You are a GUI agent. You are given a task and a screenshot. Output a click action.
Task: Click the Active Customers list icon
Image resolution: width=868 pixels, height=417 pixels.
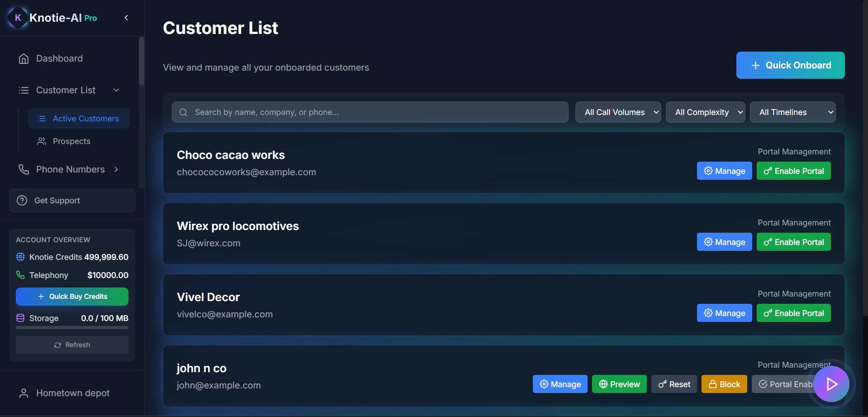[x=41, y=118]
